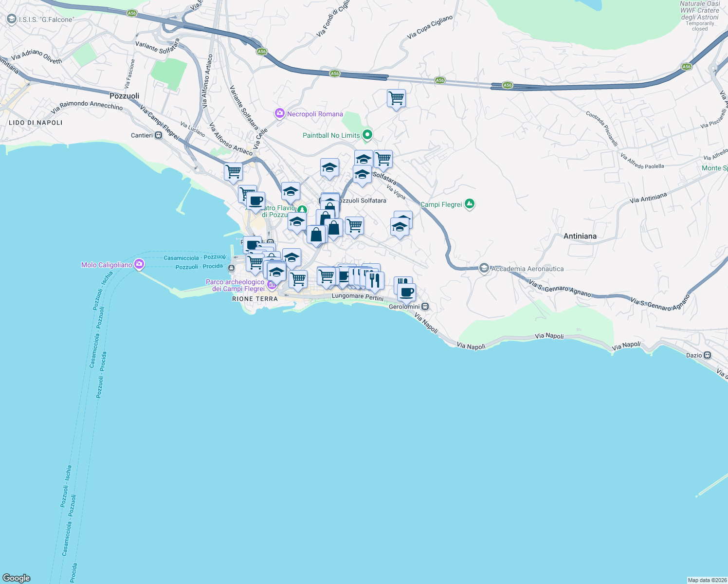Select the mountain icon for Campi Flegrei
This screenshot has height=584, width=728.
(x=469, y=204)
